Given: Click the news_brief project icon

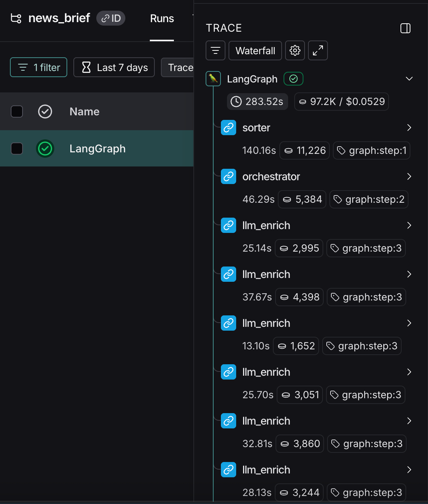Looking at the screenshot, I should point(16,18).
